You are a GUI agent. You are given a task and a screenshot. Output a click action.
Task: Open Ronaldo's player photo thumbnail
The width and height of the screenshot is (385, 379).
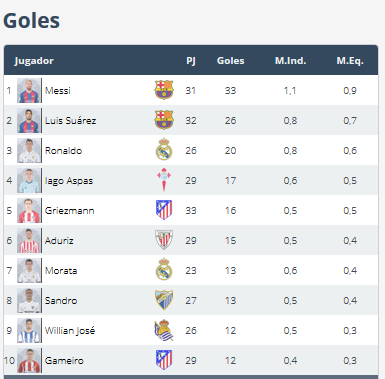(x=29, y=150)
